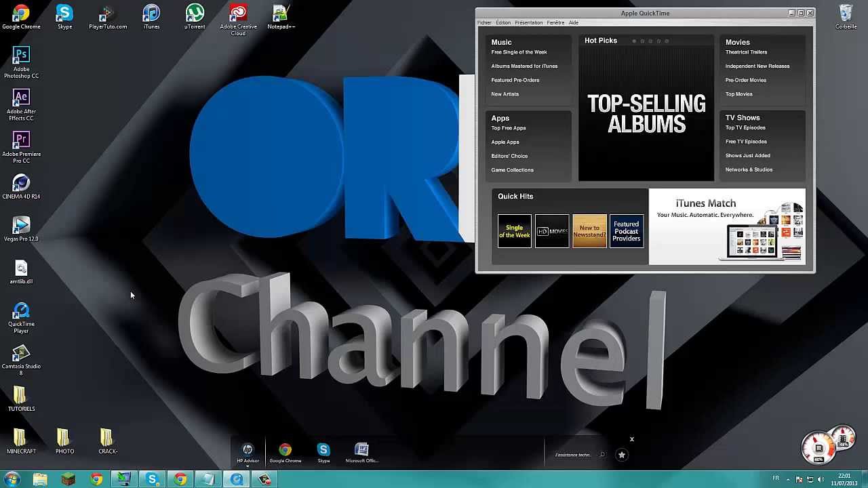
Task: Close the HP dock with the X
Action: click(631, 439)
